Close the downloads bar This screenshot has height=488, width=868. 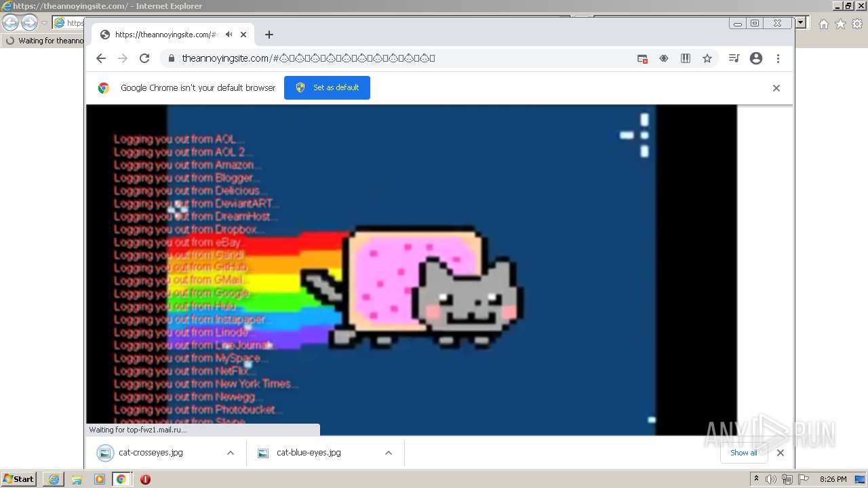click(x=781, y=453)
